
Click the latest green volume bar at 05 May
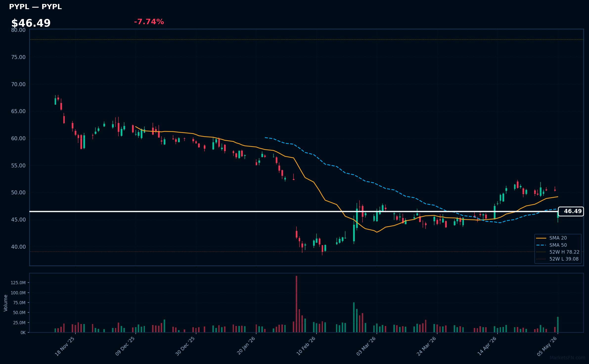tap(558, 325)
